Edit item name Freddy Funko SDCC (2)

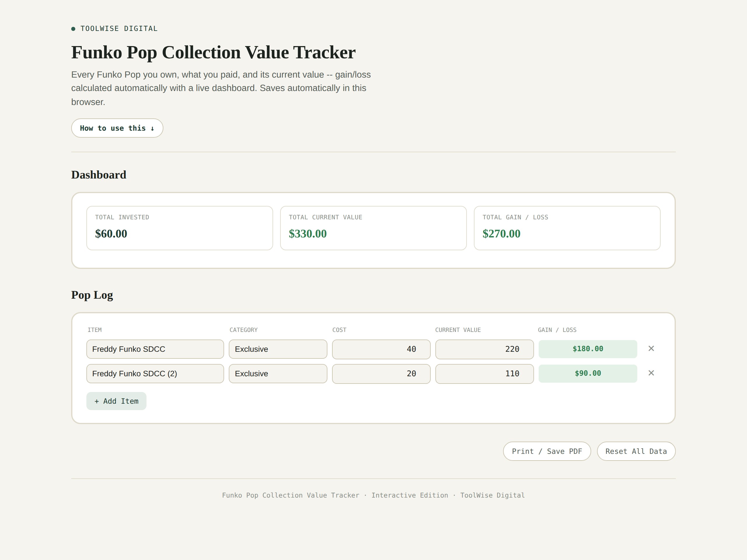(155, 374)
